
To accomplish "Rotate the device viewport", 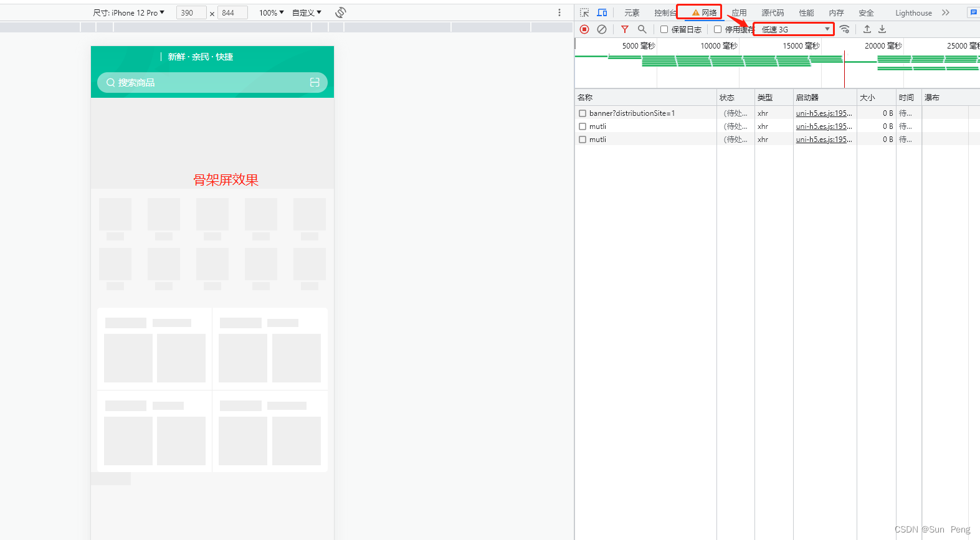I will coord(340,12).
